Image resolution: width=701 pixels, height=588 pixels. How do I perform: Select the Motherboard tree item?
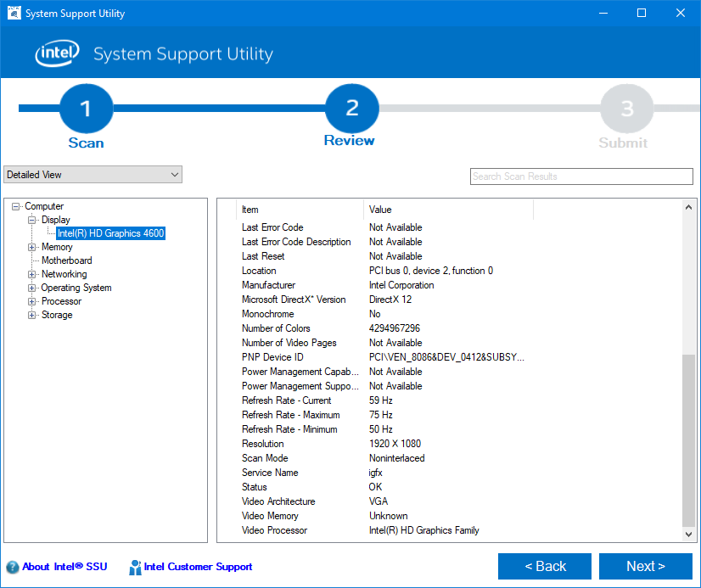[x=66, y=260]
